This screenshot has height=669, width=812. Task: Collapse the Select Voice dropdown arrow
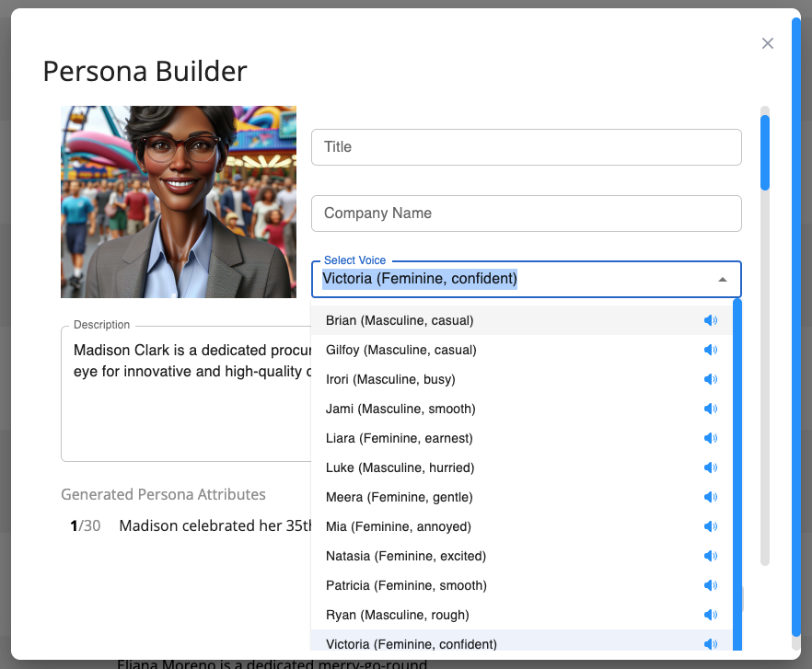click(723, 280)
